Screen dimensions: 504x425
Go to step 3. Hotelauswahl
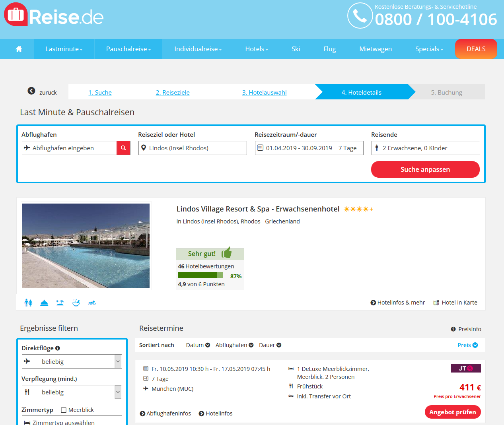tap(265, 92)
